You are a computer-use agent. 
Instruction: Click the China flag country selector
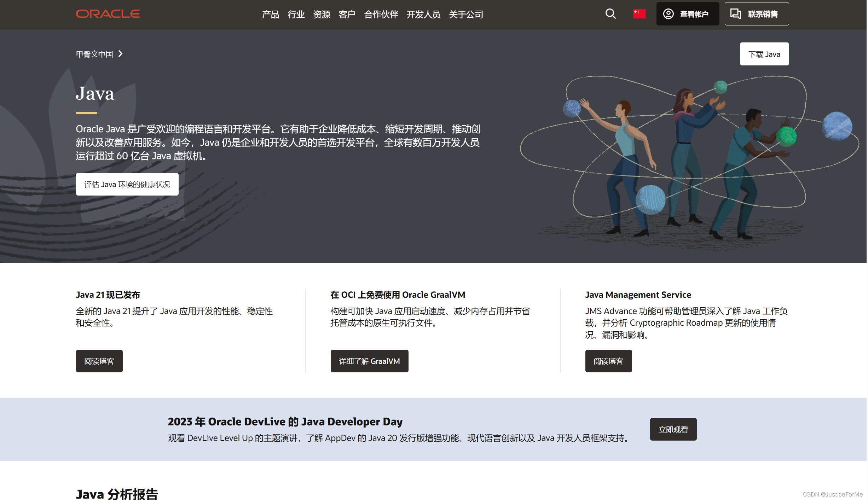pos(640,14)
